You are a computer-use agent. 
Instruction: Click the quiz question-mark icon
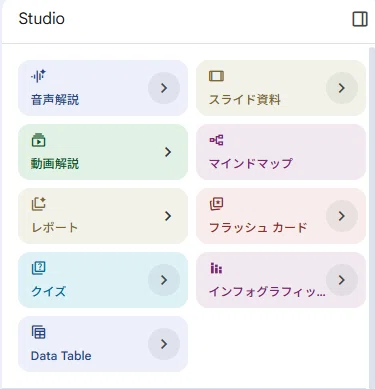(x=38, y=268)
